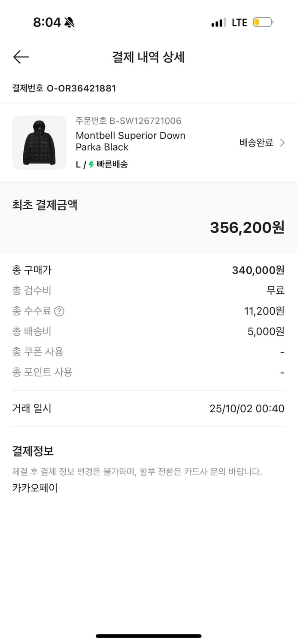Tap payment number O-OR36421881
Image resolution: width=297 pixels, height=644 pixels.
pos(64,88)
